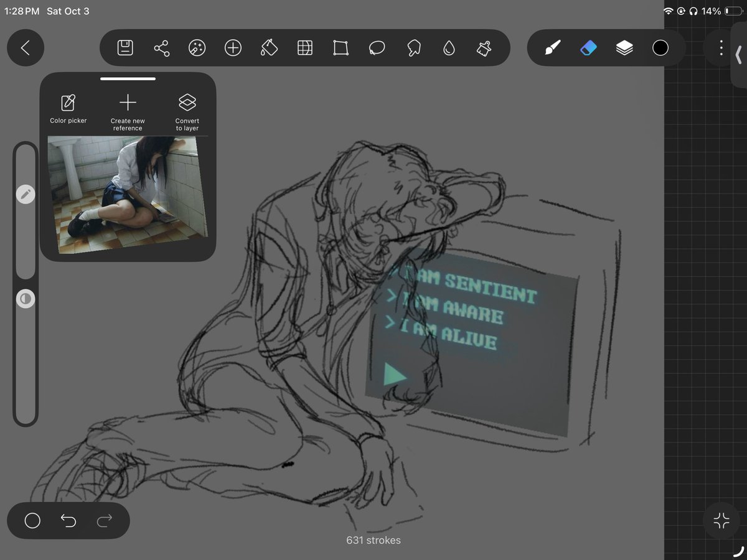Save the drawing with floppy disk icon
Screen dimensions: 747x560
click(x=125, y=48)
